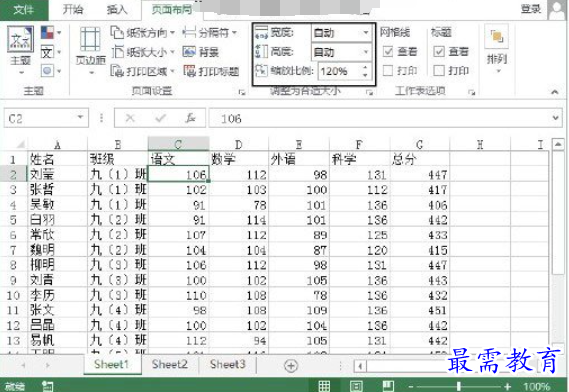This screenshot has width=569, height=392.
Task: Open the Margins (页边距) menu
Action: (x=90, y=50)
